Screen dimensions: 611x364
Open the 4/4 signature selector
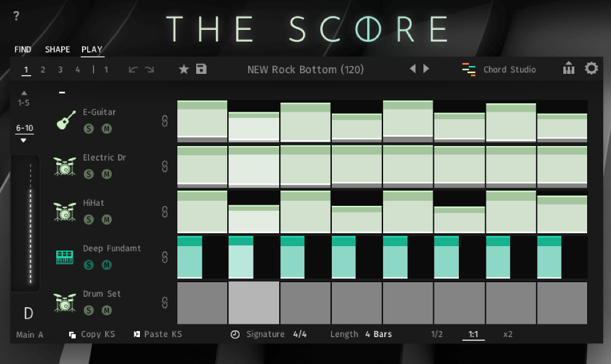click(299, 335)
